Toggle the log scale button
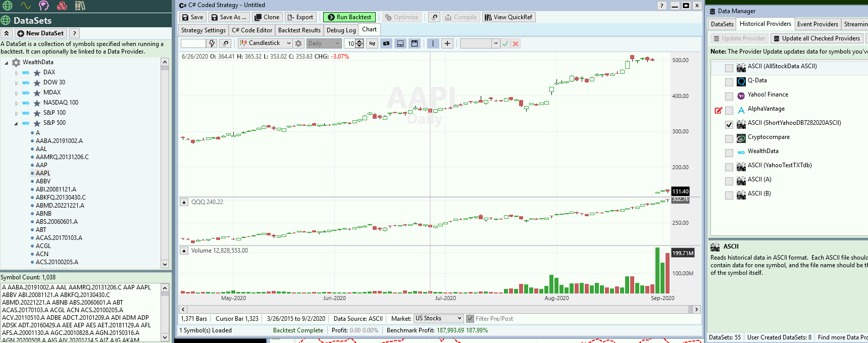Viewport: 868px width, 343px height. [372, 43]
